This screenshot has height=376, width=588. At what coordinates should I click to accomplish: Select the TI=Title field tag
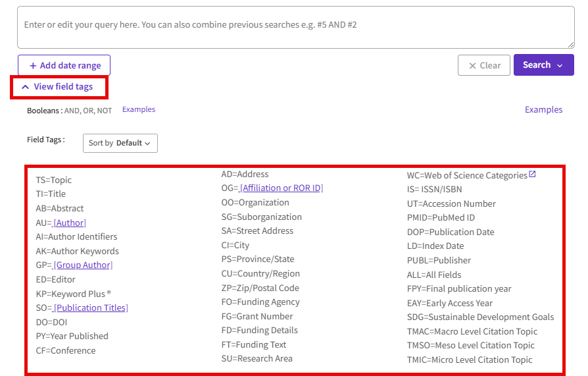coord(51,194)
